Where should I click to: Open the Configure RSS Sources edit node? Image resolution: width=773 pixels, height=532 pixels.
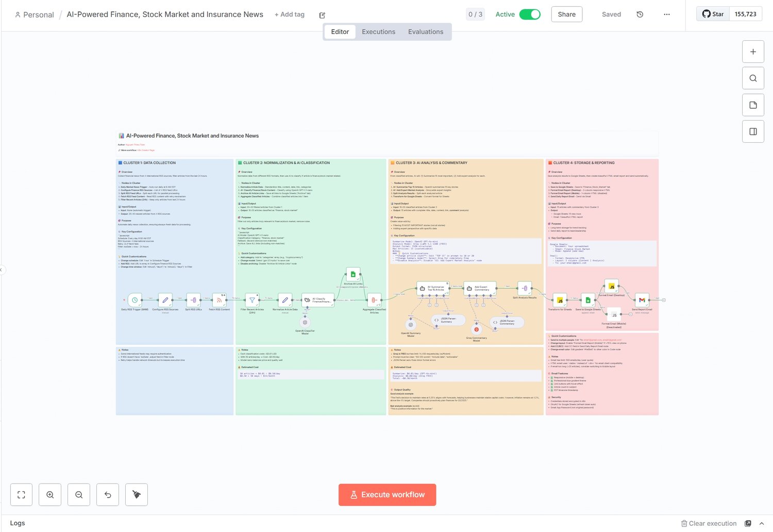point(165,300)
